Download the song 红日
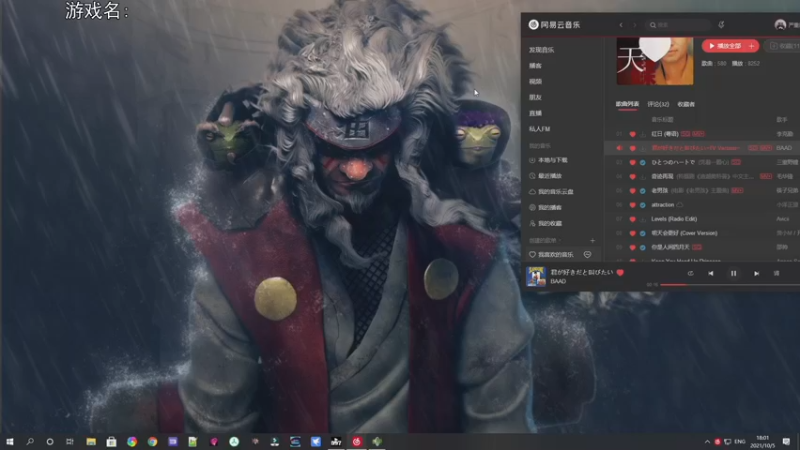The image size is (800, 450). coord(643,134)
